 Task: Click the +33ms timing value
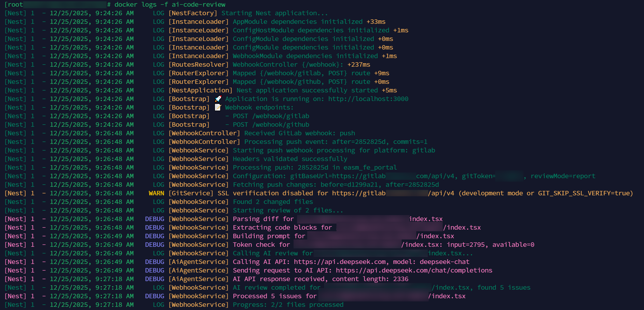(376, 22)
